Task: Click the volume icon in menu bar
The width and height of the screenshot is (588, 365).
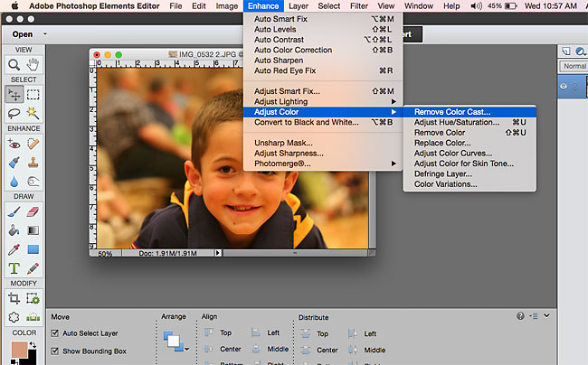Action: 476,6
